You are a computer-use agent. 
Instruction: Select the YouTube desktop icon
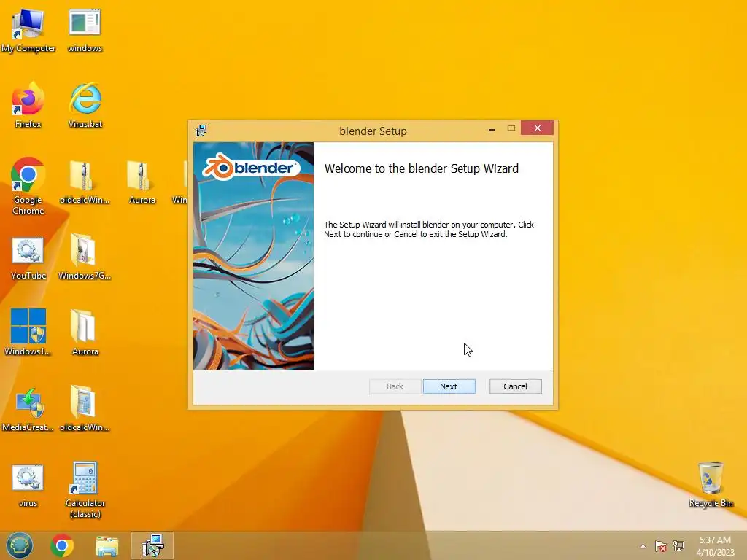pos(28,258)
